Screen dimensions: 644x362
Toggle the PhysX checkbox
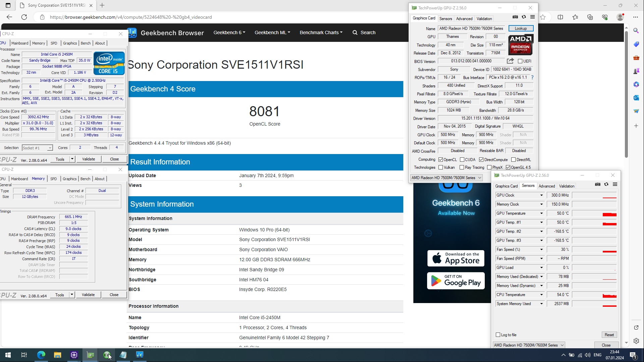[x=489, y=167]
